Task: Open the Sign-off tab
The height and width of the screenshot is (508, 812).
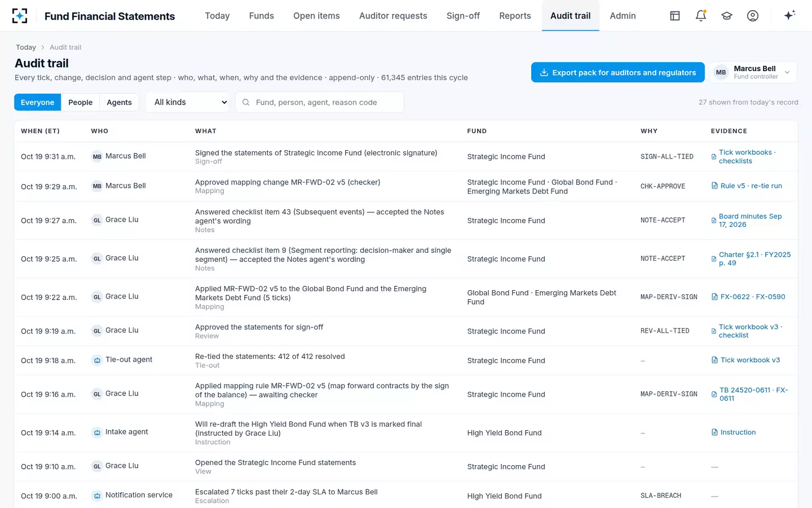Action: point(463,16)
